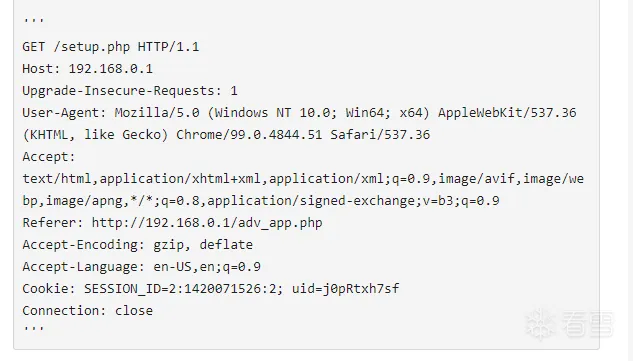Click the opening ellipsis above GET

34,19
